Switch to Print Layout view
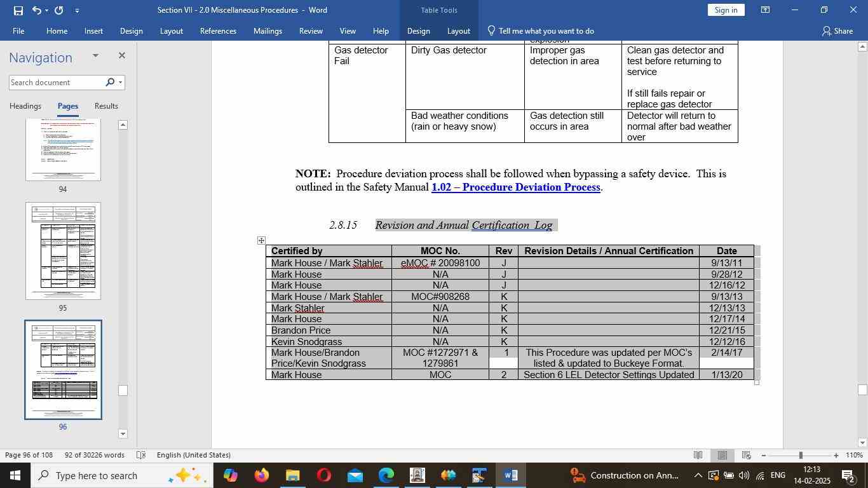This screenshot has height=488, width=868. coord(722,455)
